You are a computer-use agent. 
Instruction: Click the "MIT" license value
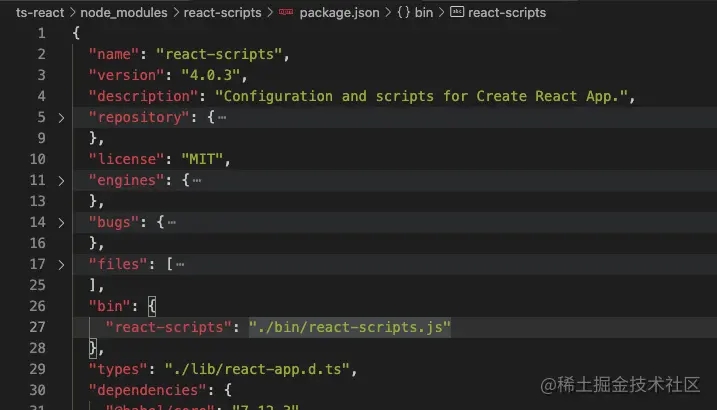(202, 160)
